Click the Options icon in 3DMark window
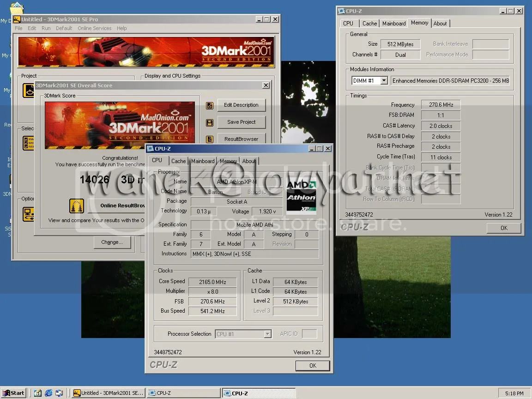This screenshot has width=532, height=399. [28, 214]
